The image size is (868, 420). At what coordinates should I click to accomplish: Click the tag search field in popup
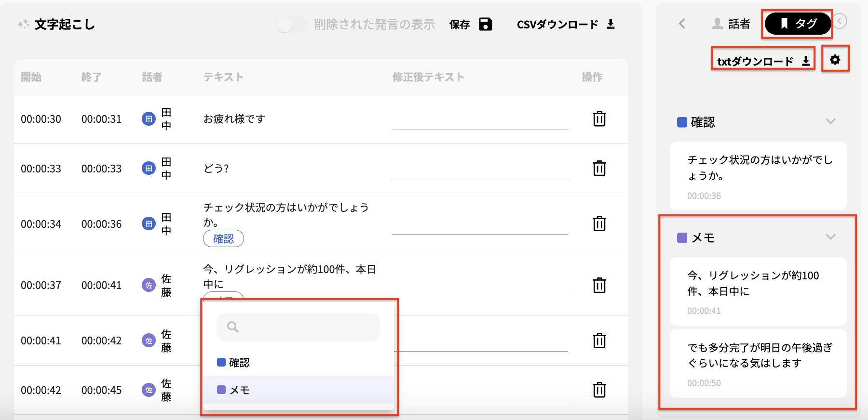[298, 327]
